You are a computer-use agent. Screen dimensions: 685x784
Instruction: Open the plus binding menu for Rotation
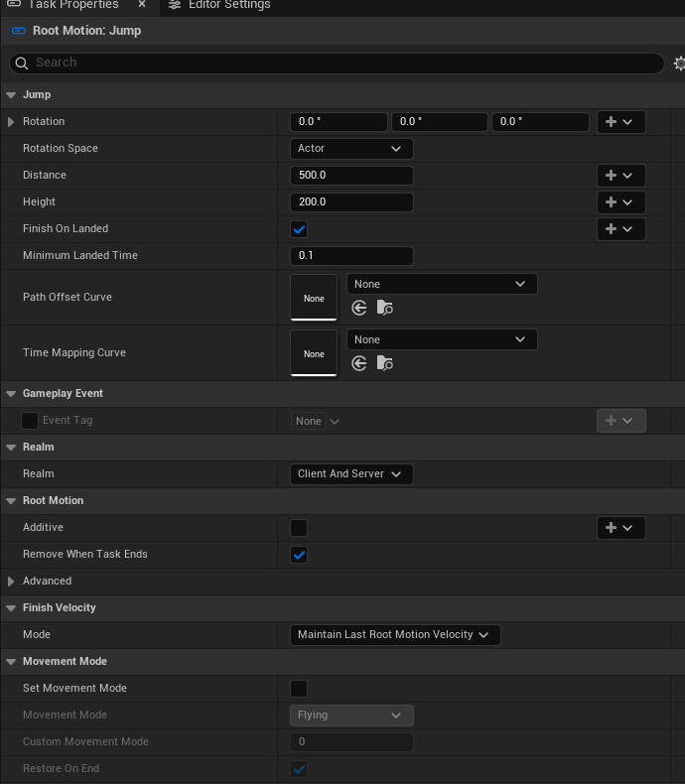click(621, 122)
